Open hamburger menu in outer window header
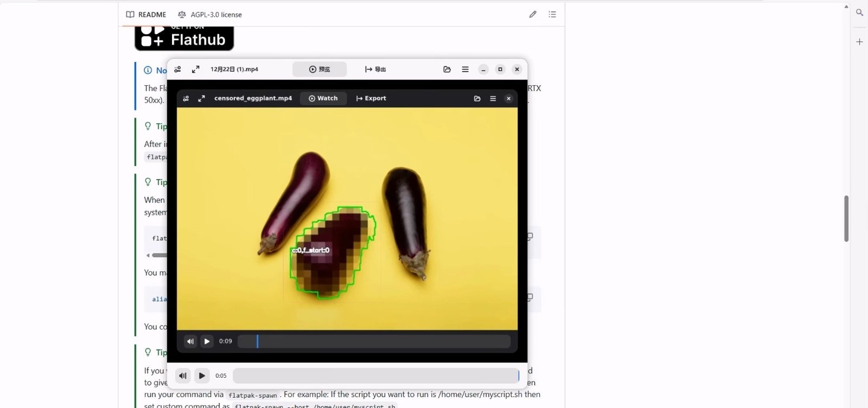 click(x=465, y=69)
